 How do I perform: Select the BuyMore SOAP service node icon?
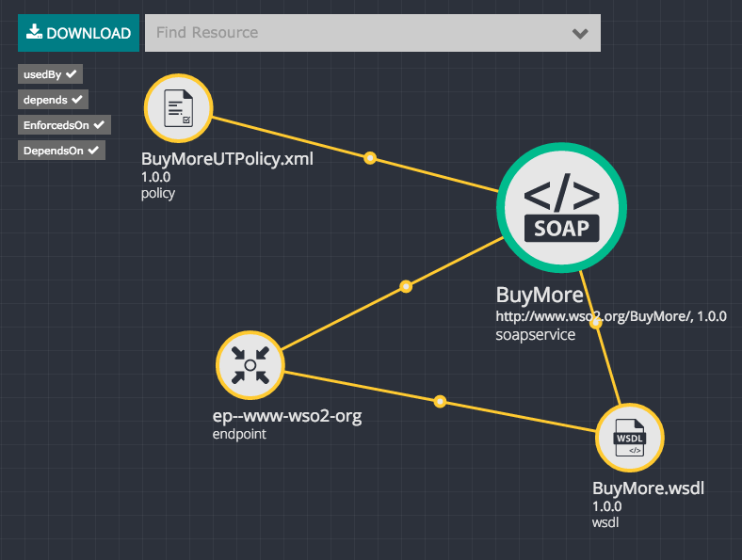click(x=562, y=208)
